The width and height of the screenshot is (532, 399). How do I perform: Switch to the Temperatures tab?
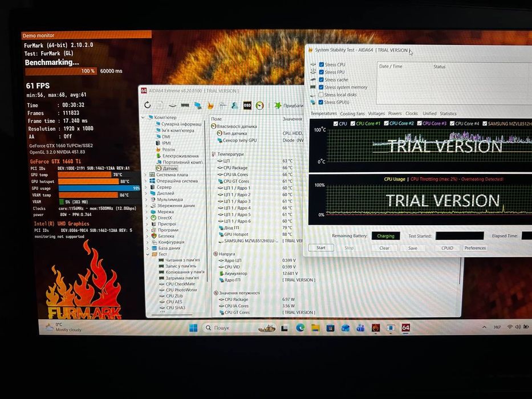click(324, 113)
